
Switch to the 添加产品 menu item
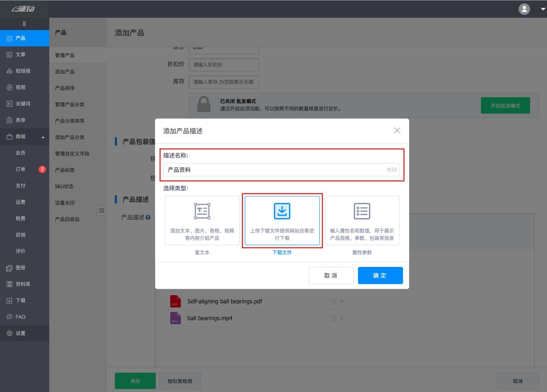[x=64, y=71]
